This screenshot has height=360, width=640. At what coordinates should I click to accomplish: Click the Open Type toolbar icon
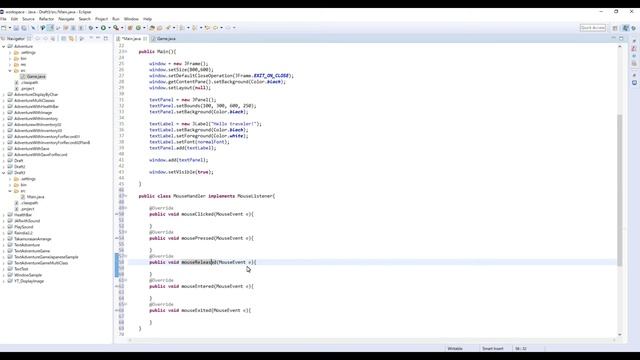[152, 28]
